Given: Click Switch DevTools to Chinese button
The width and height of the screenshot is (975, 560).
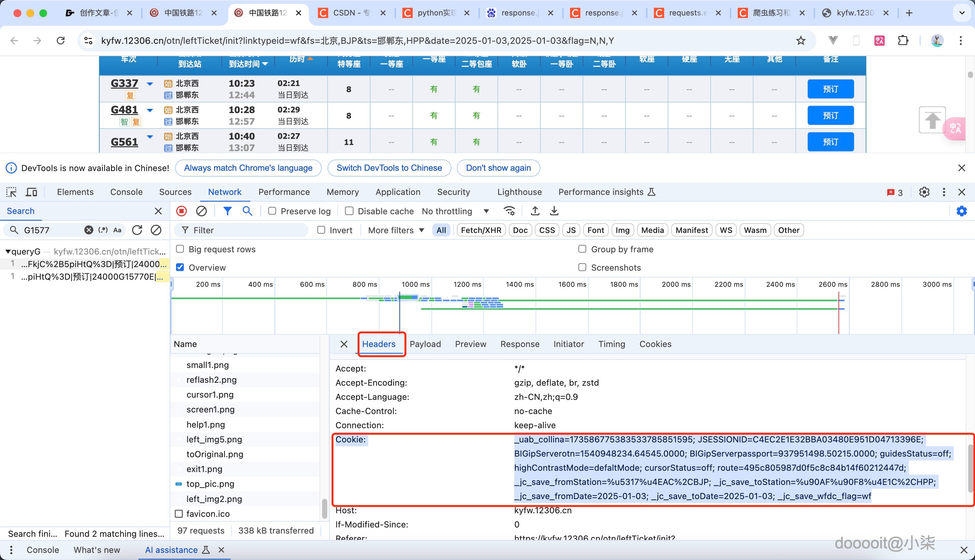Looking at the screenshot, I should coord(389,168).
